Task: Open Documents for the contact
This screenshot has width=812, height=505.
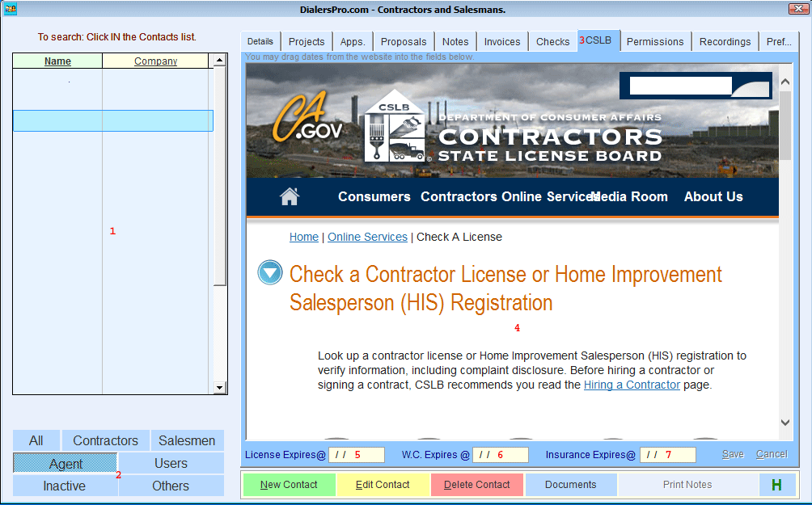Action: [571, 485]
